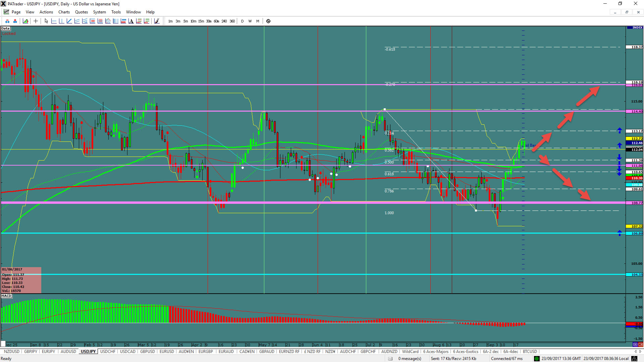Switch to the EURUSD chart tab
Image resolution: width=644 pixels, height=362 pixels.
tap(167, 351)
